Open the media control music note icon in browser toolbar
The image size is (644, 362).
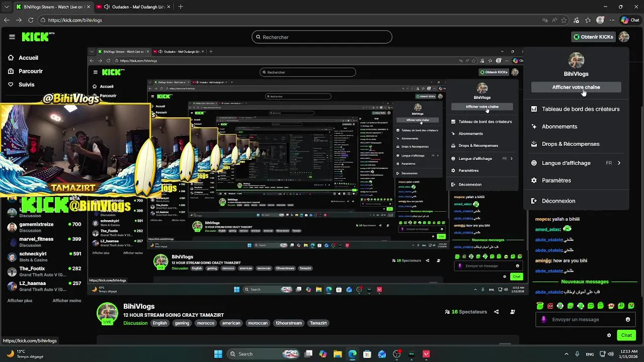tap(578, 20)
